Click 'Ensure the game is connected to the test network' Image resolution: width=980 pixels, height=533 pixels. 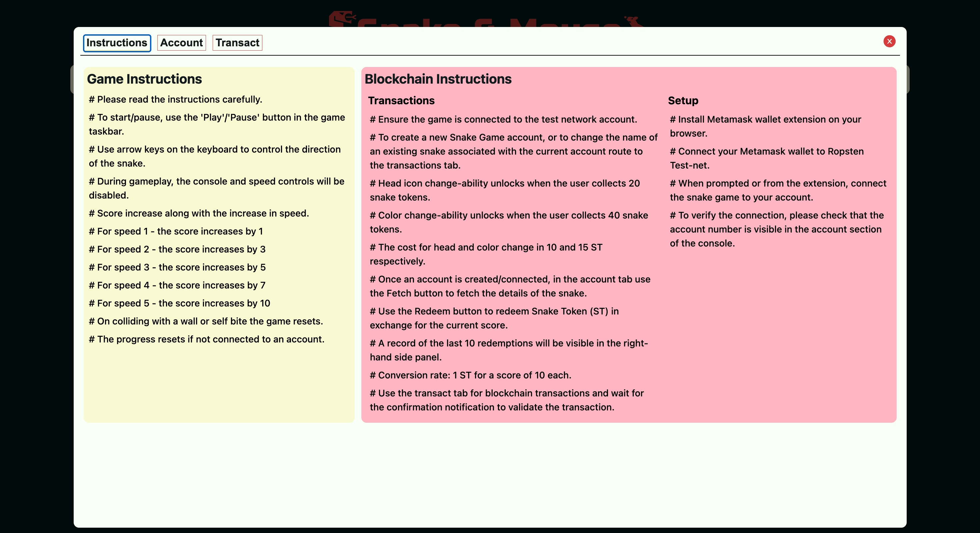point(503,119)
